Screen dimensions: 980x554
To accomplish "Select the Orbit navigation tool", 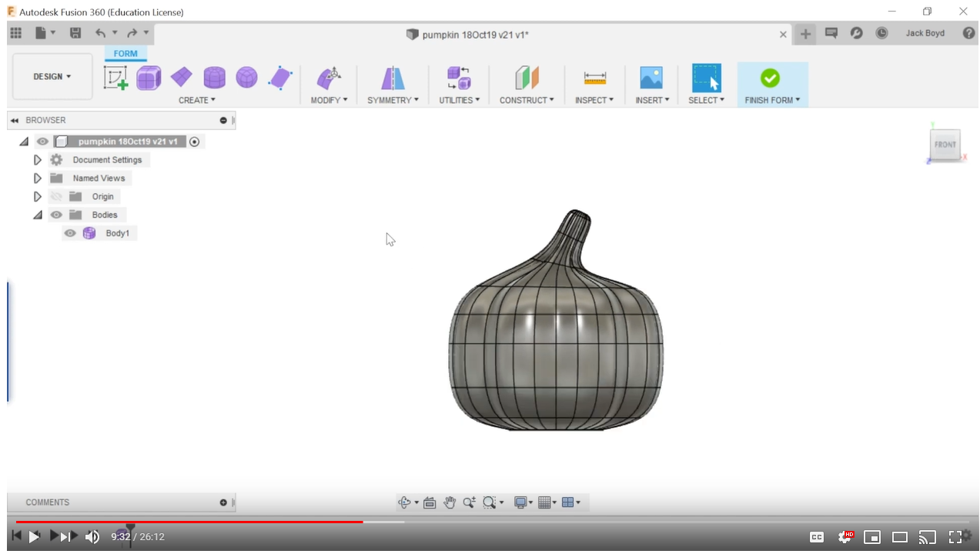I will tap(404, 502).
